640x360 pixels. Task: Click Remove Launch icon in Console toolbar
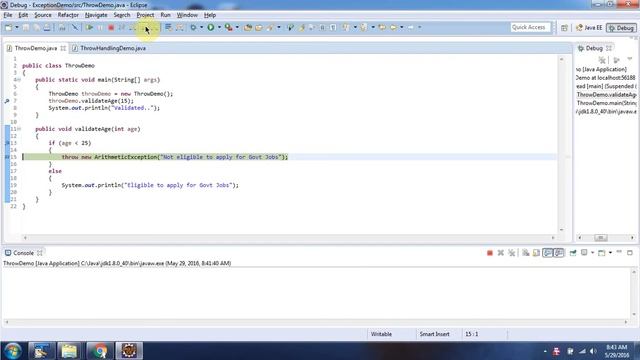pyautogui.click(x=500, y=253)
